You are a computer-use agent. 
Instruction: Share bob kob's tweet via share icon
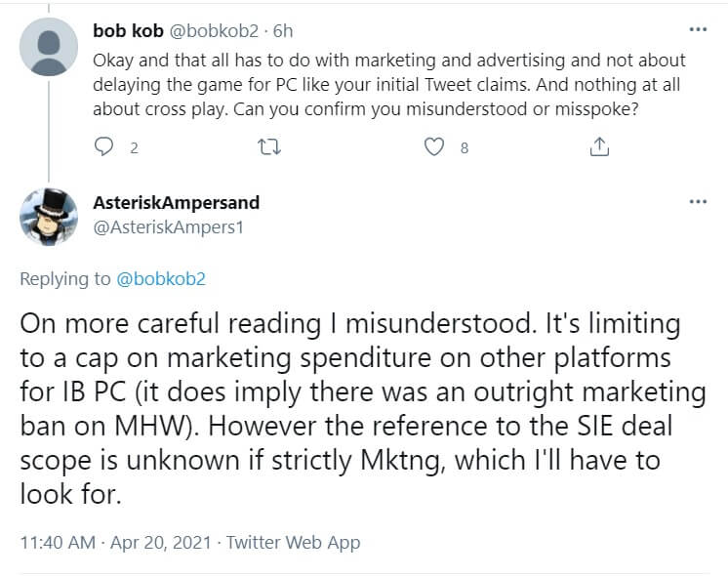point(599,147)
